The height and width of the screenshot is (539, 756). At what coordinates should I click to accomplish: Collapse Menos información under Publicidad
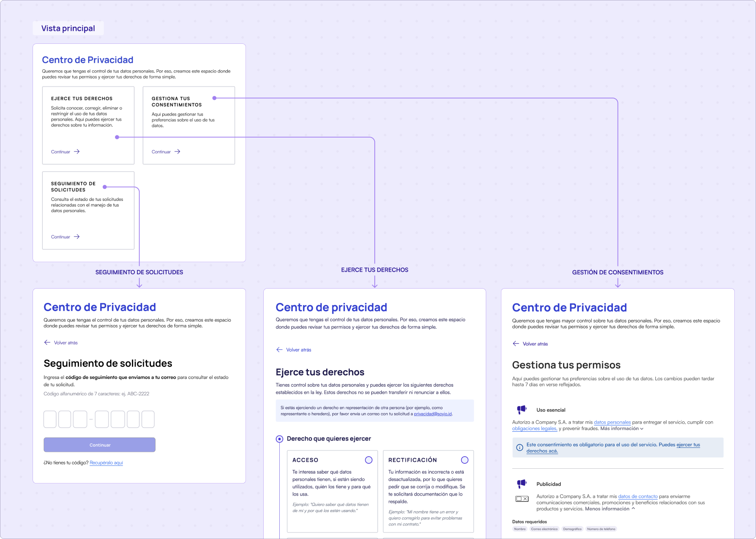[610, 509]
